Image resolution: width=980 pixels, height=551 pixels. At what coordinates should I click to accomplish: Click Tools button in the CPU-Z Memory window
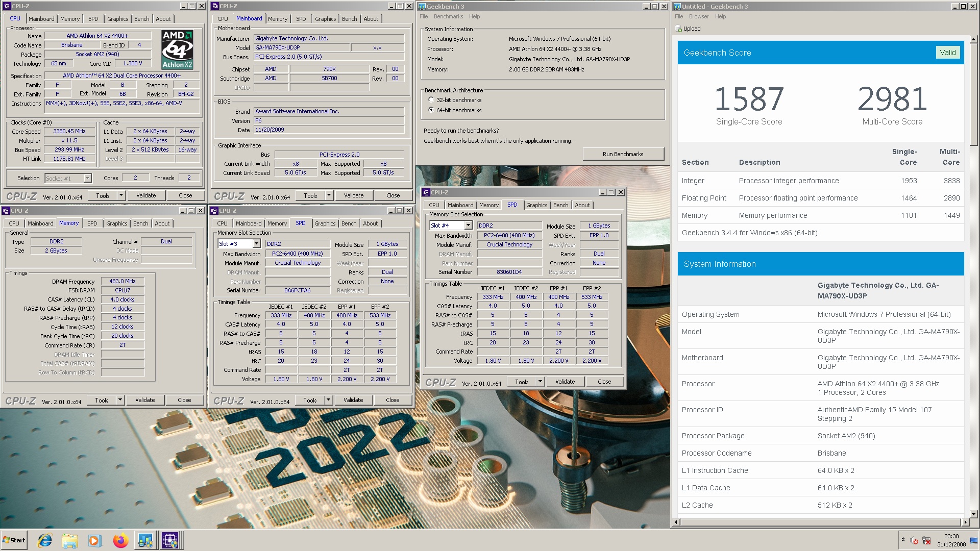click(102, 400)
